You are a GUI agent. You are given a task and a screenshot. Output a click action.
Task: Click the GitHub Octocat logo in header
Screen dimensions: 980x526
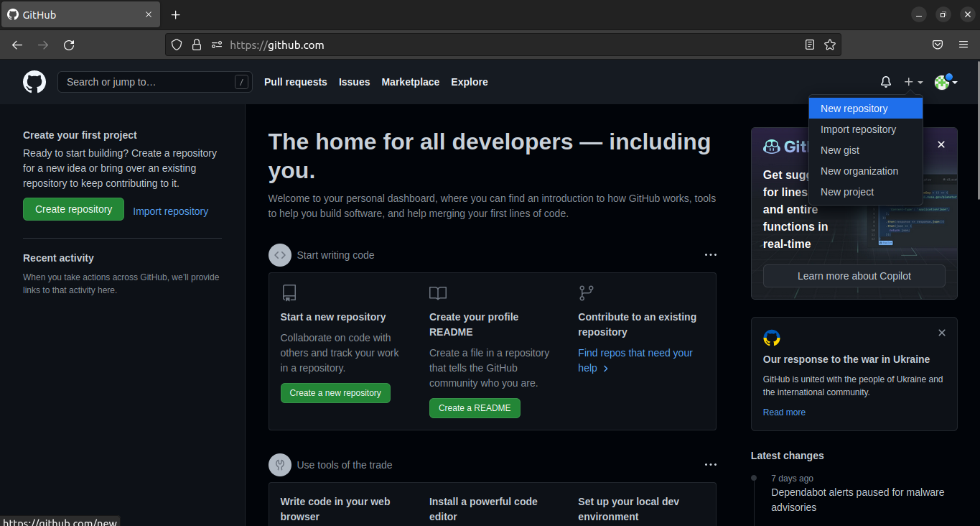point(34,82)
